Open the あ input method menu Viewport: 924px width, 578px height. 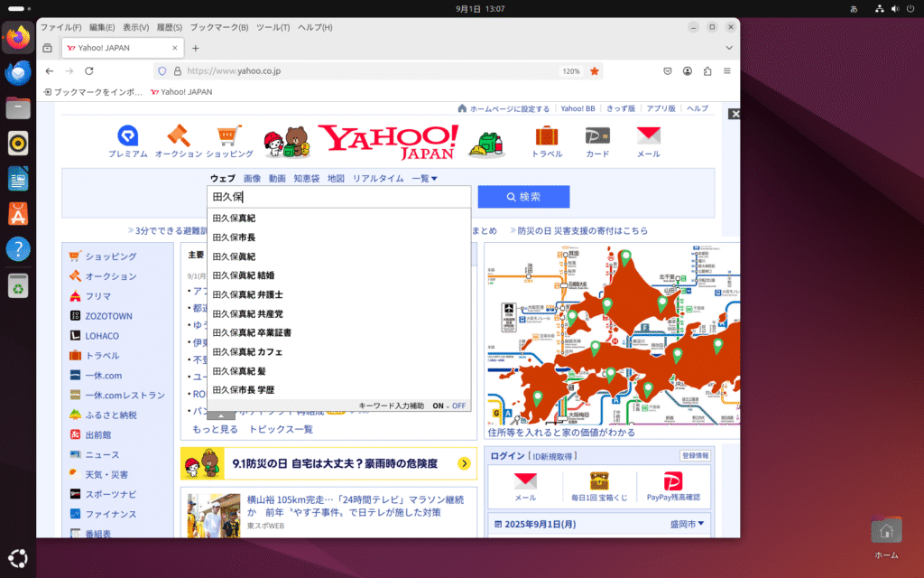click(854, 9)
